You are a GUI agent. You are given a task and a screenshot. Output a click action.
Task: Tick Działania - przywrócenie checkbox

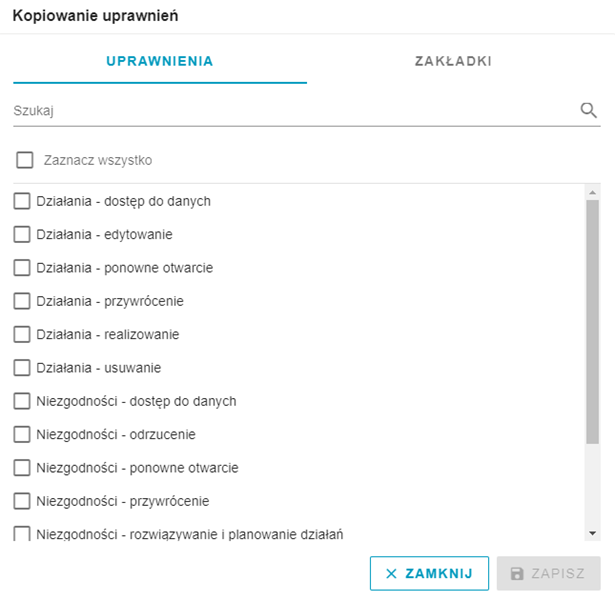click(x=22, y=301)
